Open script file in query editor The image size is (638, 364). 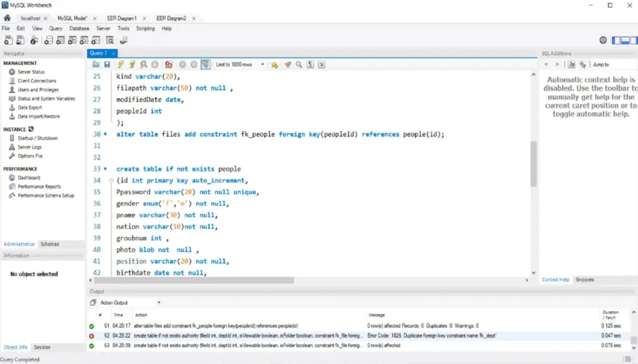96,64
